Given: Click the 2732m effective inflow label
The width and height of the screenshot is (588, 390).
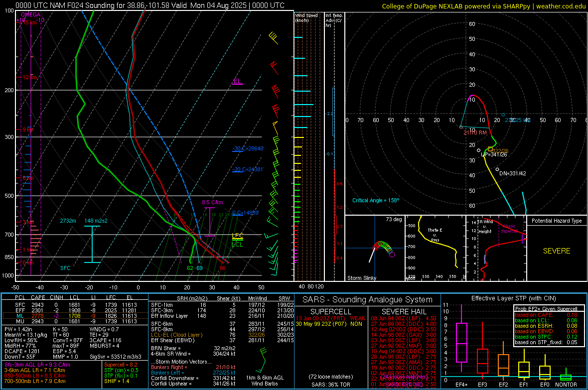Looking at the screenshot, I should (x=68, y=221).
